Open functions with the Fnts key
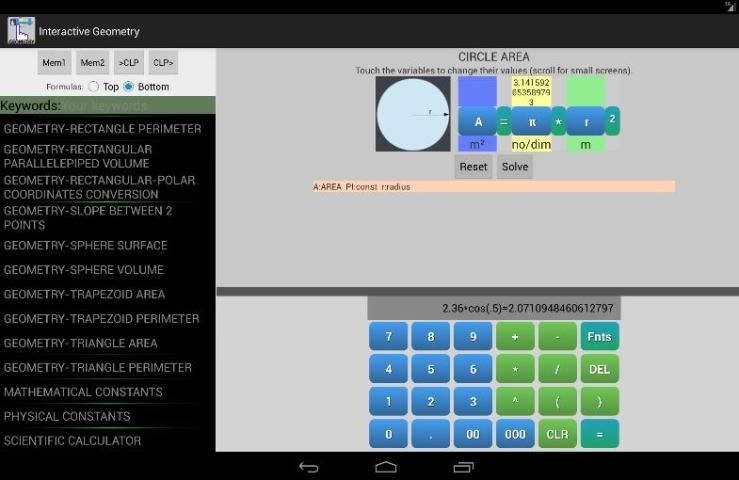This screenshot has height=480, width=739. pyautogui.click(x=599, y=337)
